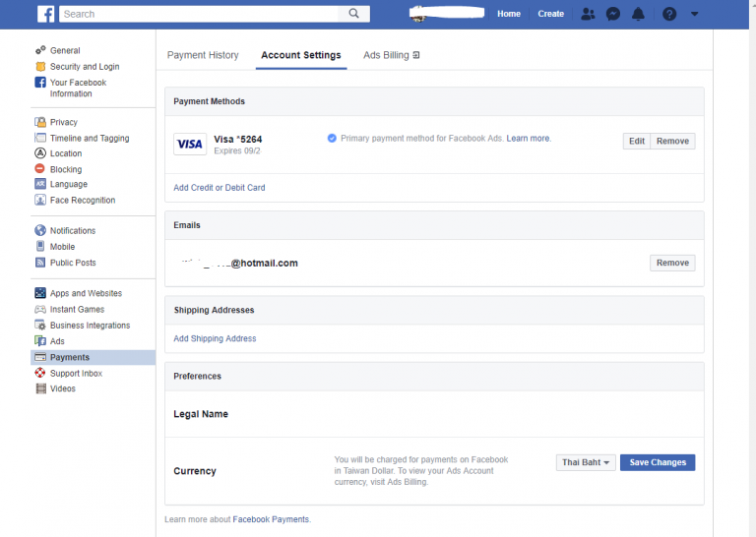Open the Quick Help question icon
Viewport: 756px width, 537px height.
tap(669, 14)
